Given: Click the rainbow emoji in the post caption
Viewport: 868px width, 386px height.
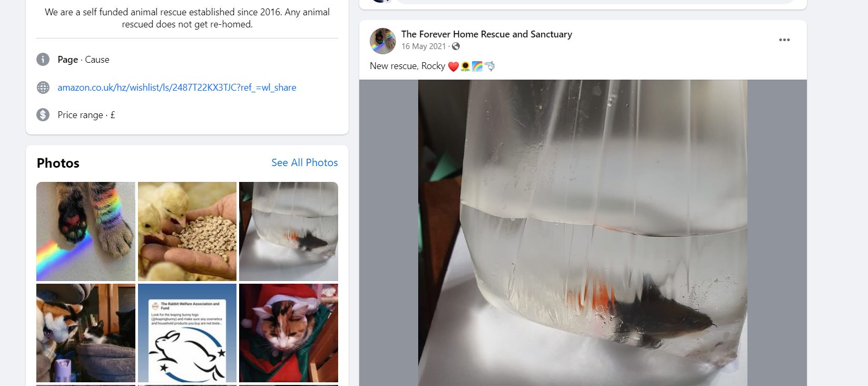Looking at the screenshot, I should click(477, 66).
